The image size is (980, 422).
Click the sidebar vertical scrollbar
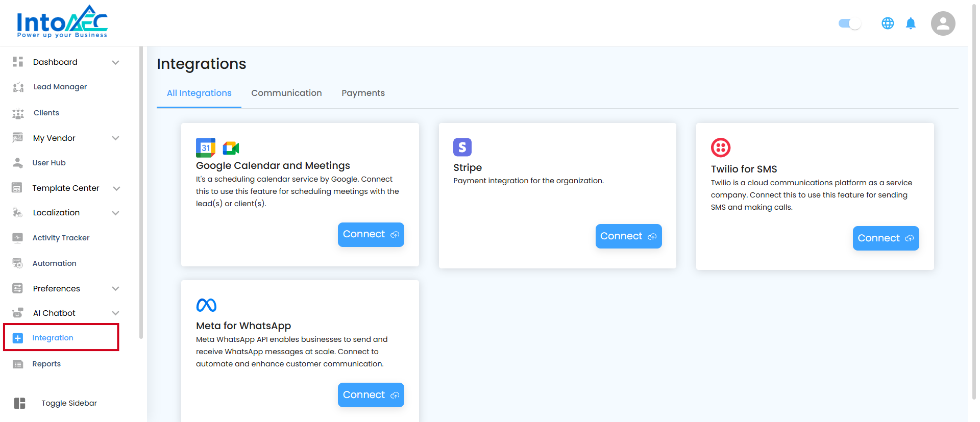click(141, 193)
